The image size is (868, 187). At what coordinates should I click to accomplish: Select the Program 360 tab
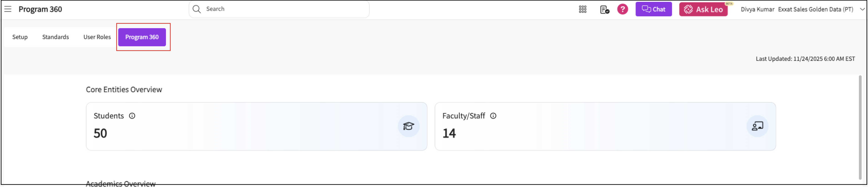coord(142,37)
